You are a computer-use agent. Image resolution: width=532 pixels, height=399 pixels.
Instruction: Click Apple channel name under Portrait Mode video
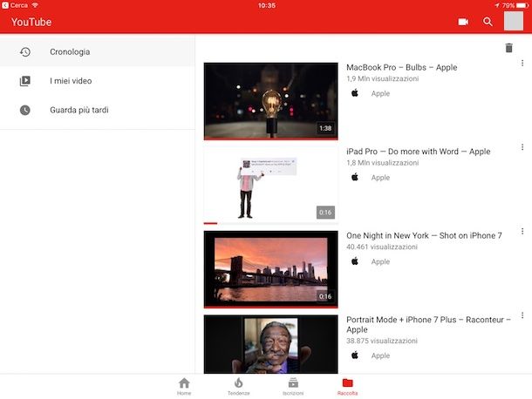(380, 355)
